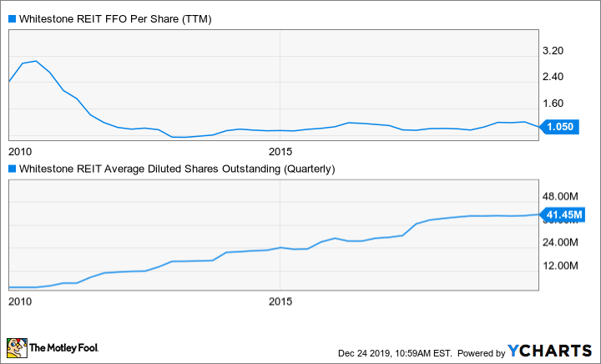Viewport: 601px width, 364px height.
Task: Click blue square beside Diluted Shares legend
Action: (x=12, y=169)
